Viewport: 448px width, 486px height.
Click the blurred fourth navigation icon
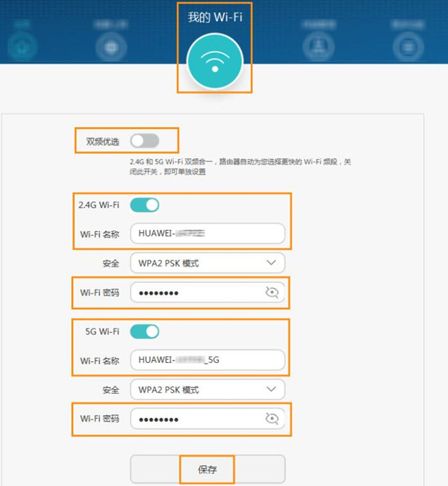pyautogui.click(x=318, y=47)
